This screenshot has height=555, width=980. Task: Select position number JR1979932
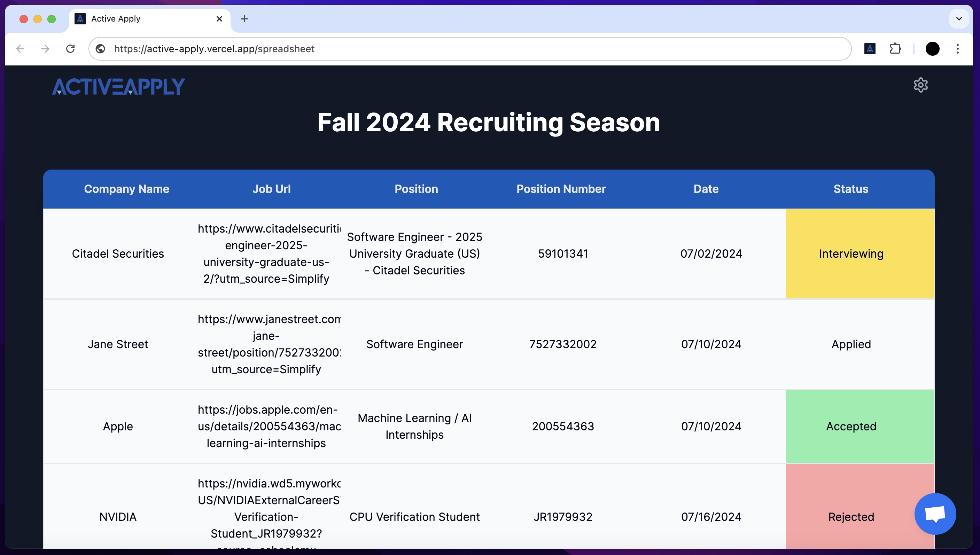click(563, 517)
